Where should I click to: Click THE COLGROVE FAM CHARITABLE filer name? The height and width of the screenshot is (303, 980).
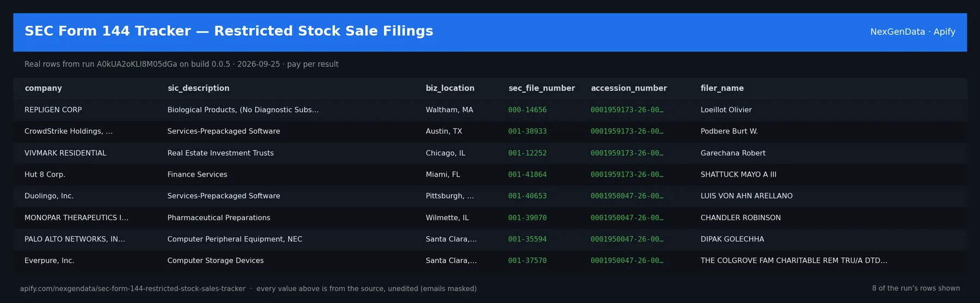pyautogui.click(x=794, y=260)
